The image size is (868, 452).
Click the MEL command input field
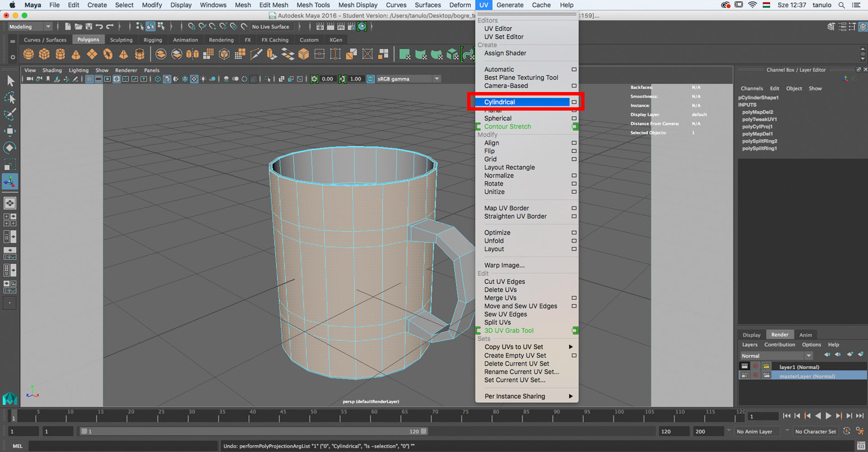pyautogui.click(x=124, y=446)
